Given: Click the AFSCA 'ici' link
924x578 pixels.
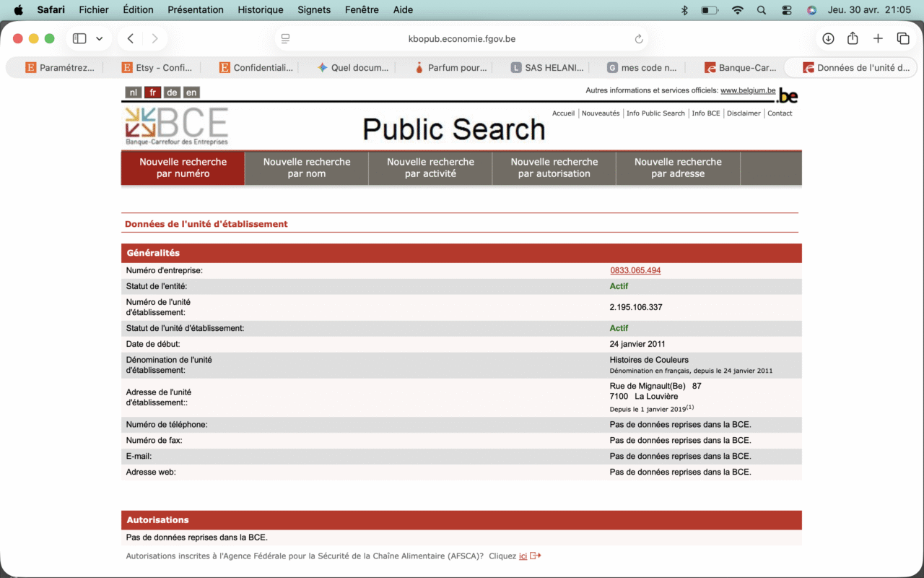Looking at the screenshot, I should click(523, 556).
